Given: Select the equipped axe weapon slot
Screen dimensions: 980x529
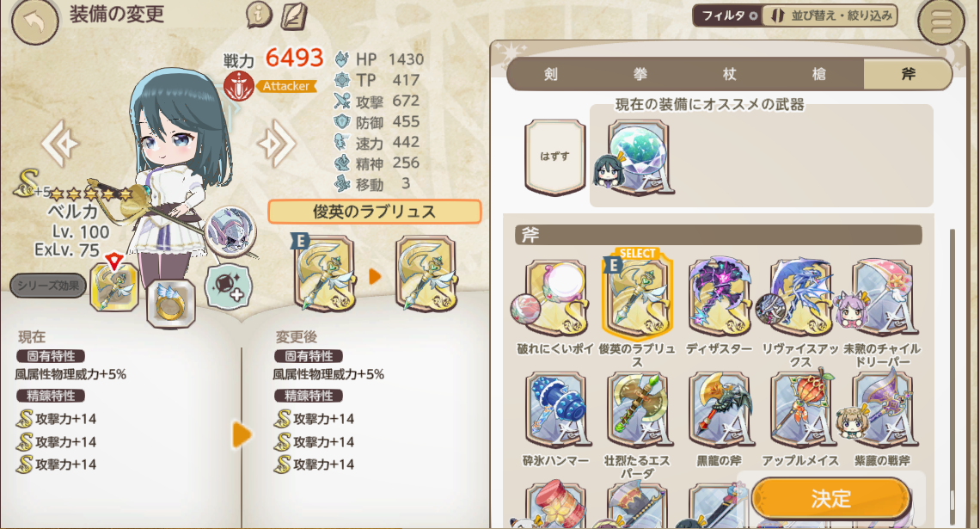Looking at the screenshot, I should (114, 286).
